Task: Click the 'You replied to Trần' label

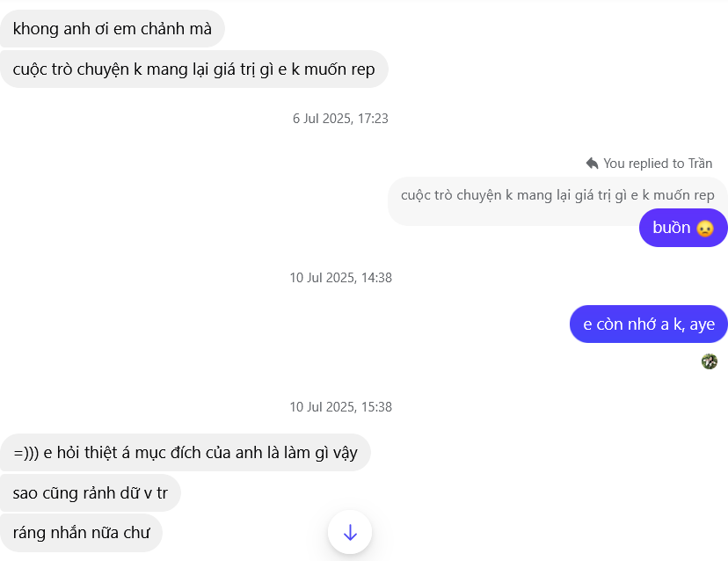Action: tap(658, 163)
